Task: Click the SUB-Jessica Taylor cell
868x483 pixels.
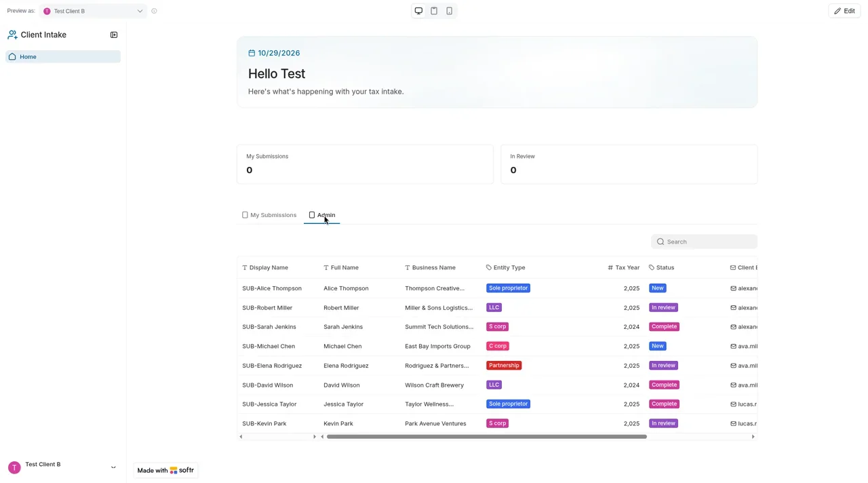Action: [x=269, y=404]
